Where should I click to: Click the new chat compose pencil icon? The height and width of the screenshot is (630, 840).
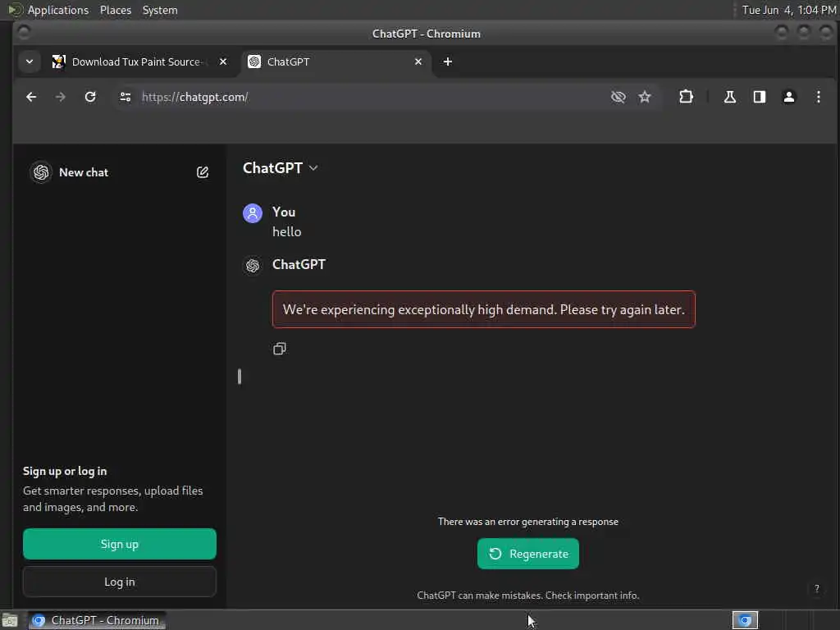pos(203,172)
